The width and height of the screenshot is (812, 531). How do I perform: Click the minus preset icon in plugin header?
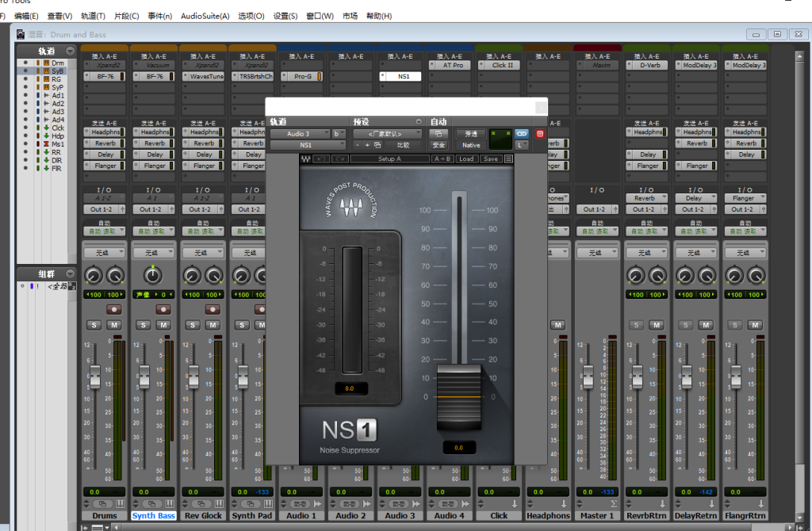click(x=358, y=145)
